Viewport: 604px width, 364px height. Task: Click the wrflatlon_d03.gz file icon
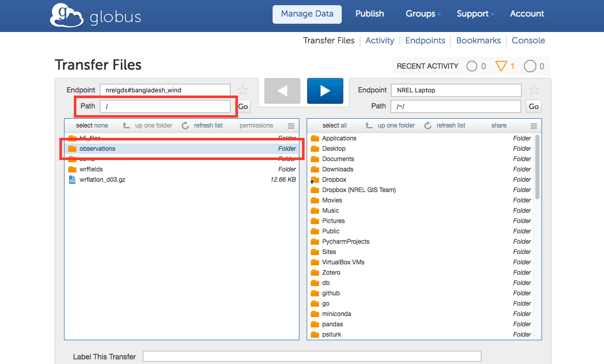pyautogui.click(x=72, y=180)
